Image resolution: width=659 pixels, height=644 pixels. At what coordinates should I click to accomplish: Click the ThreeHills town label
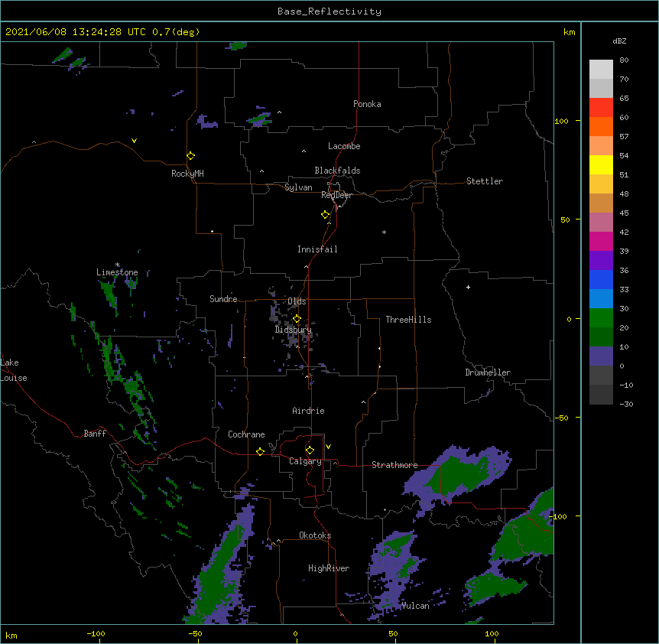[x=408, y=320]
